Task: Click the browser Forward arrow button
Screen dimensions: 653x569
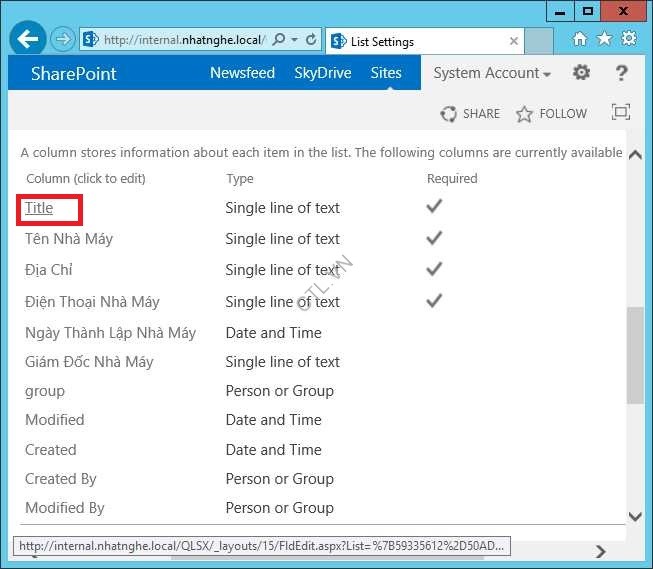Action: [x=62, y=40]
